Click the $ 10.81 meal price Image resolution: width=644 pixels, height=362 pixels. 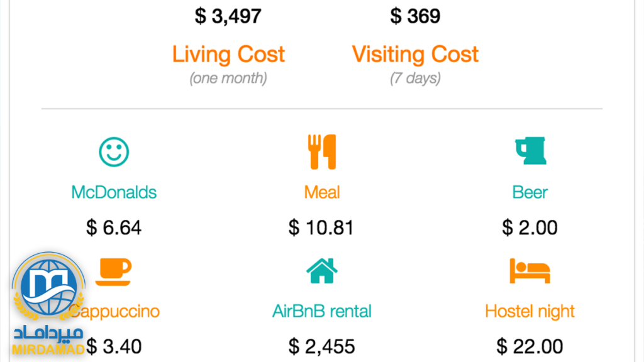(x=321, y=228)
